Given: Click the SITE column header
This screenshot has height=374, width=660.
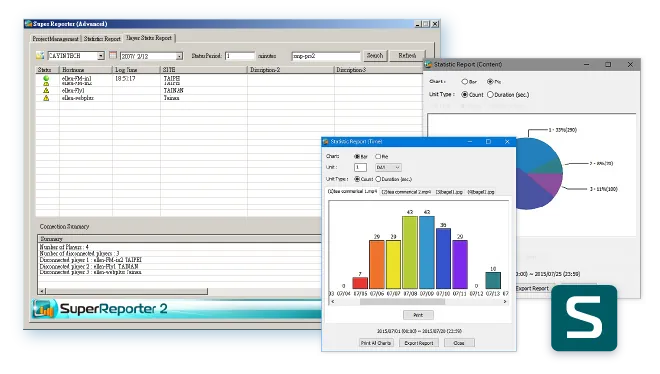Looking at the screenshot, I should [204, 70].
